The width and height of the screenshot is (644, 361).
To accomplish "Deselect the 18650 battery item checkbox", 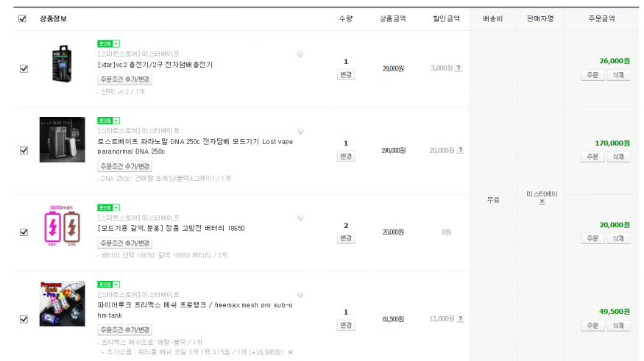I will pyautogui.click(x=24, y=232).
